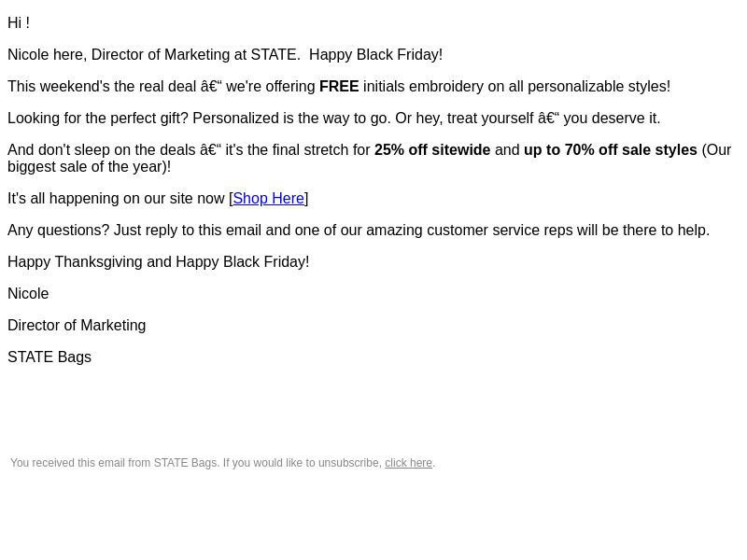Click the 'up to 70% off sale styles' text

[611, 149]
